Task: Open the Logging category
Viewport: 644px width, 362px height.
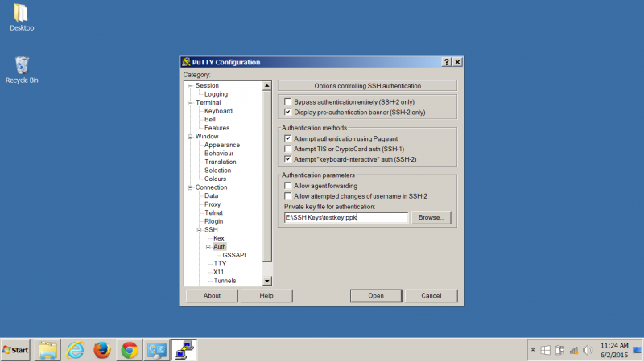Action: (216, 94)
